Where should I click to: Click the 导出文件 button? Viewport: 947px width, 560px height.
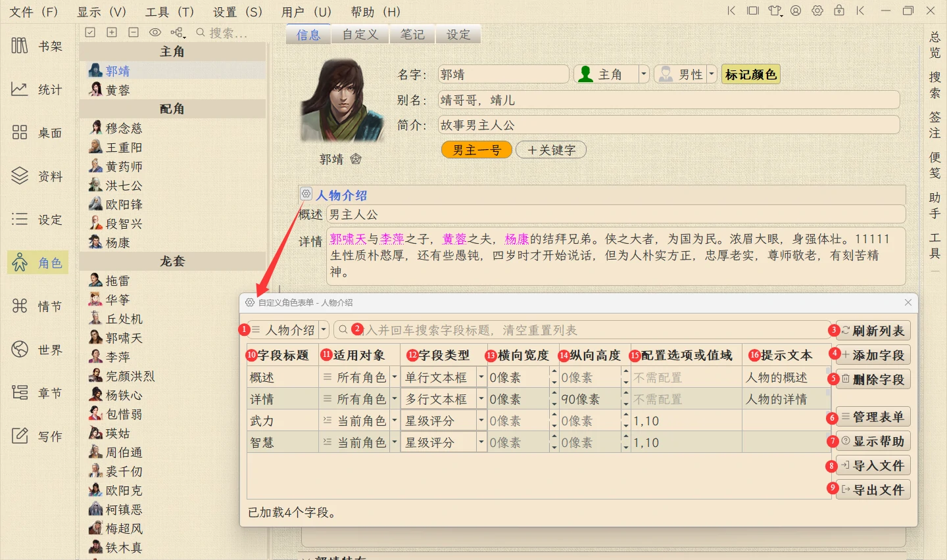tap(873, 490)
